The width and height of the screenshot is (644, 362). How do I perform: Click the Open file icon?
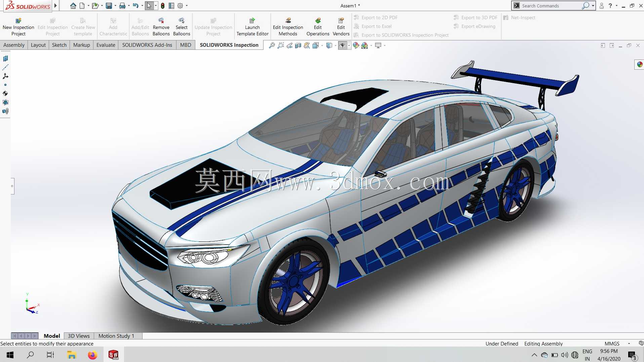95,6
